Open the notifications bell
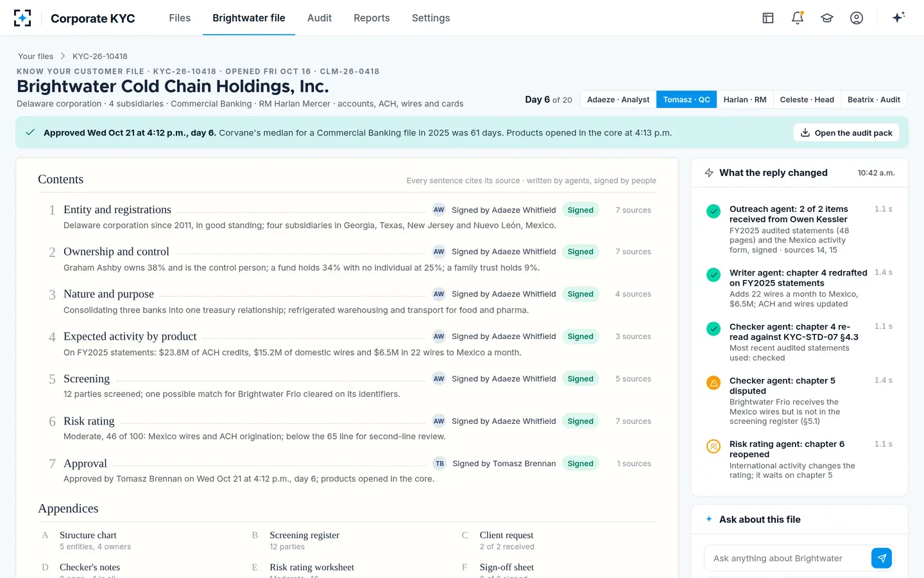The height and width of the screenshot is (578, 924). pyautogui.click(x=798, y=18)
